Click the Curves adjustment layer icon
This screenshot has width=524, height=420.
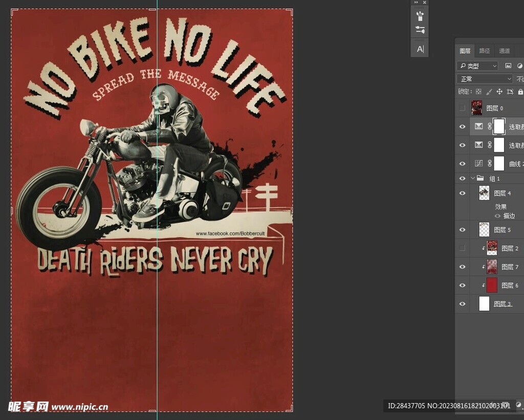[479, 163]
